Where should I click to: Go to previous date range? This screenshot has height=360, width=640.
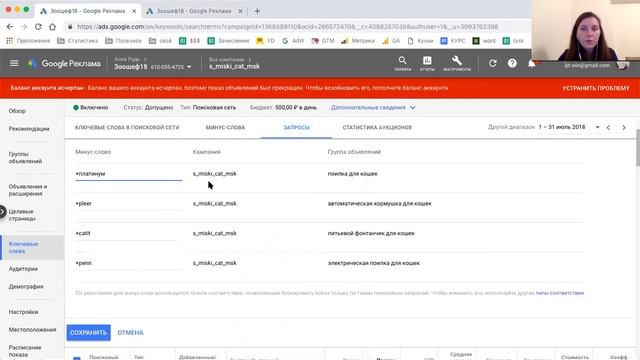tap(608, 127)
